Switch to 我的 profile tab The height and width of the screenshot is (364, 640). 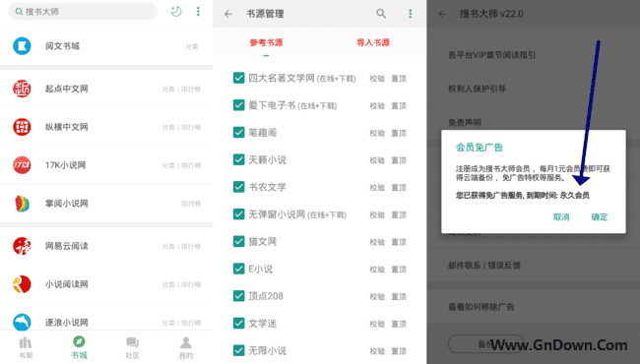pyautogui.click(x=186, y=347)
